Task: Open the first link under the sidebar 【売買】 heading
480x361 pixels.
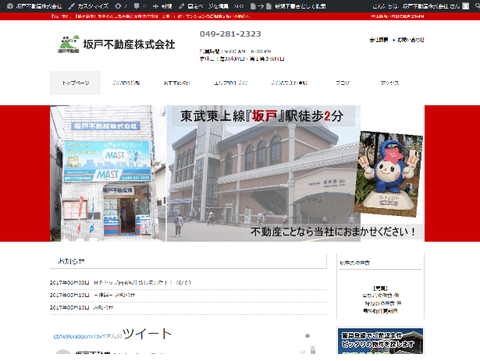Action: pos(381,295)
